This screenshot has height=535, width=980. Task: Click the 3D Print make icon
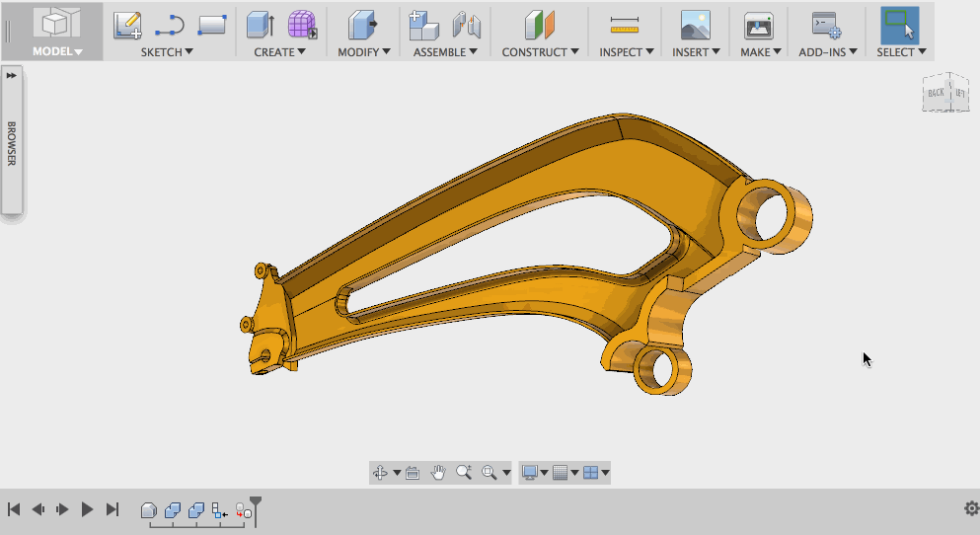(x=758, y=26)
